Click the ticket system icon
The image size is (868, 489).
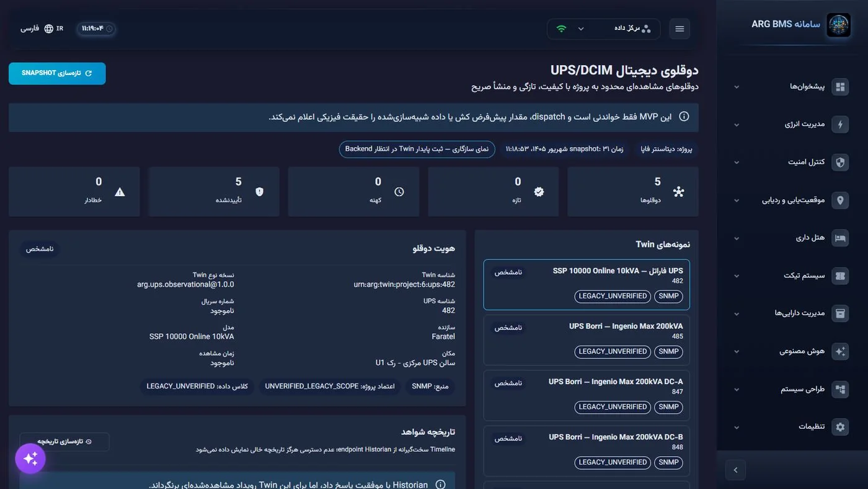point(840,276)
